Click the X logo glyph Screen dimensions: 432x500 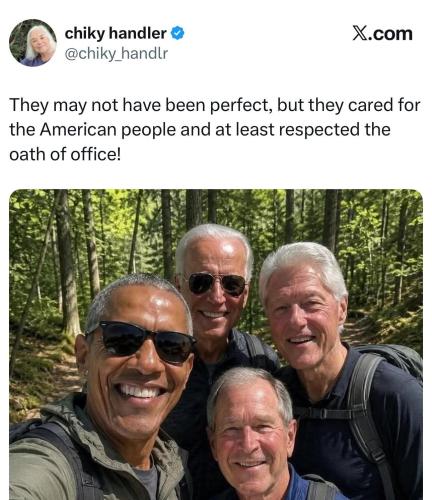click(x=360, y=34)
